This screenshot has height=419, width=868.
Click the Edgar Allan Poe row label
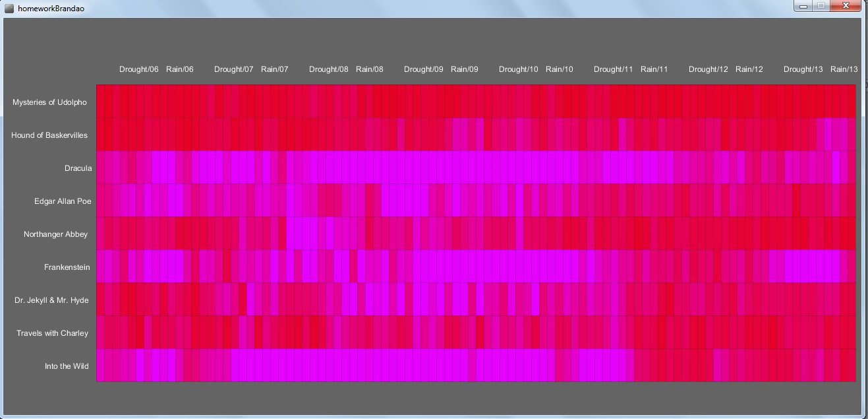(x=63, y=201)
